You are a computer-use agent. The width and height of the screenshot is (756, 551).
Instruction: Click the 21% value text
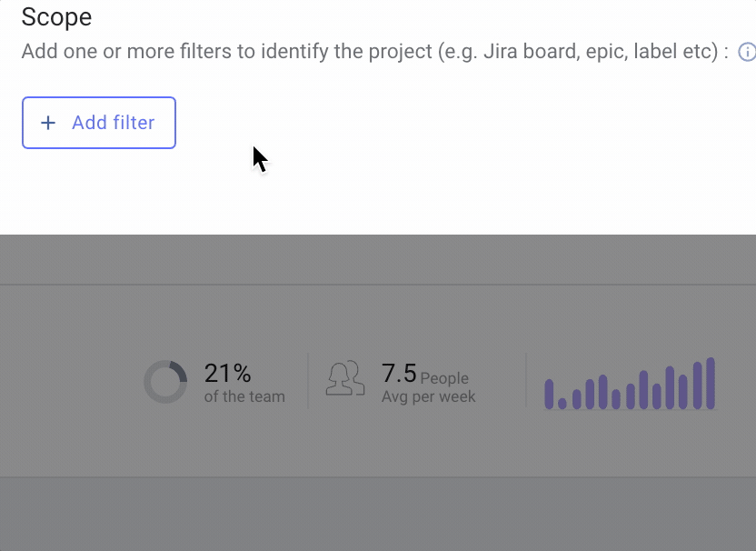pyautogui.click(x=227, y=373)
